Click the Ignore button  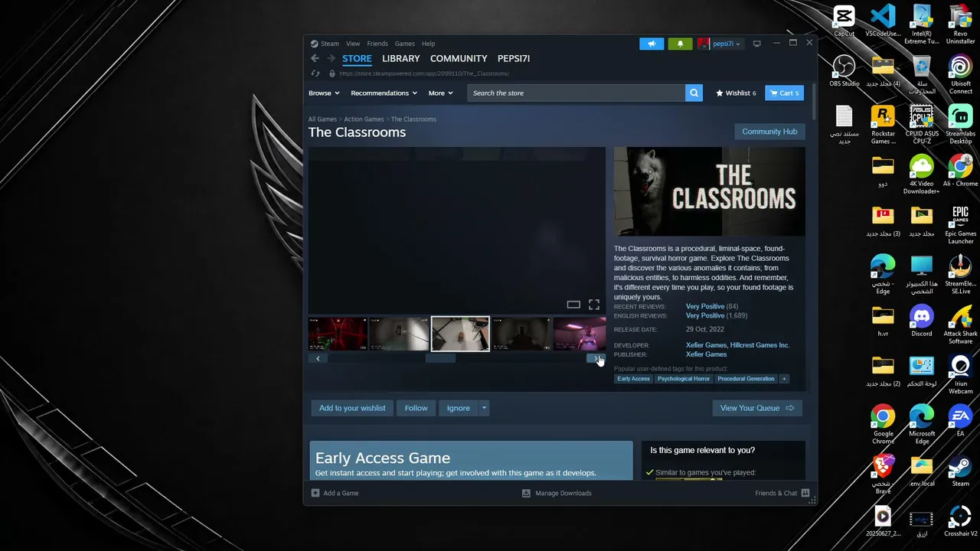tap(459, 408)
